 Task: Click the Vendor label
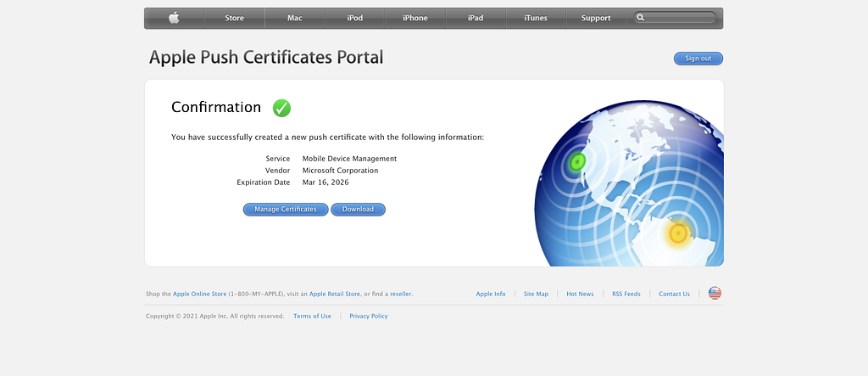point(277,171)
